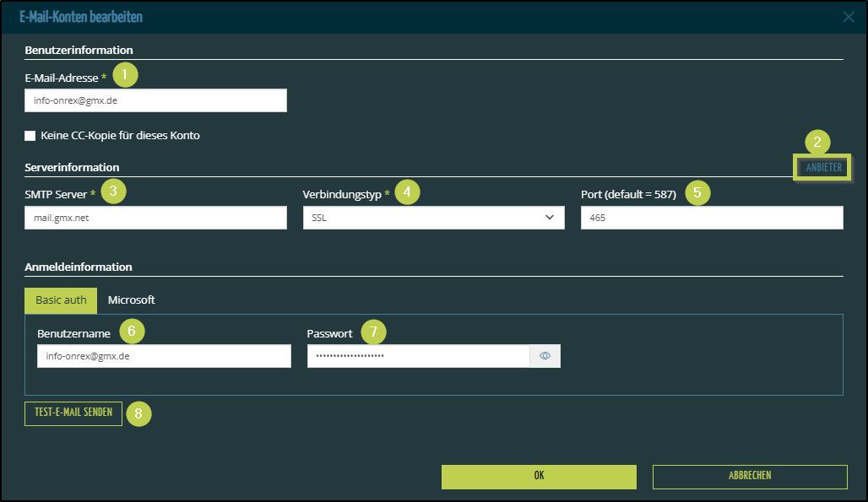Click the numbered marker 5 beside Port
The height and width of the screenshot is (502, 868).
[x=697, y=192]
